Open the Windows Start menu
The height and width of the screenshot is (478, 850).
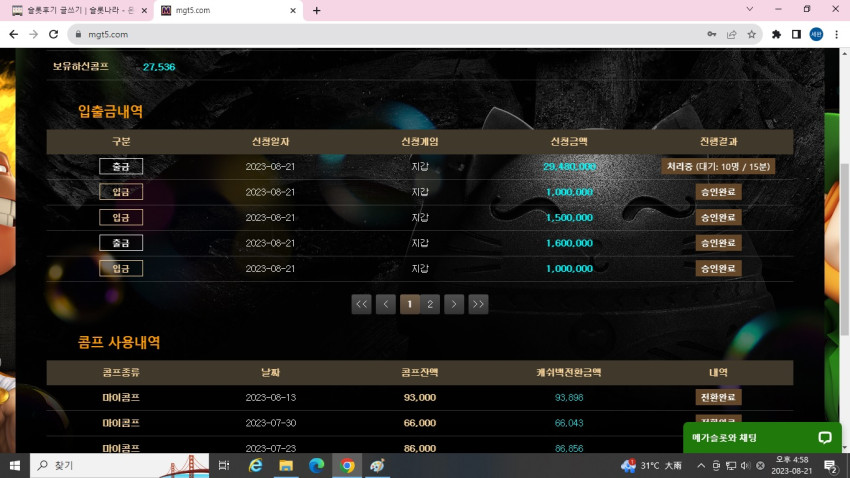tap(15, 466)
